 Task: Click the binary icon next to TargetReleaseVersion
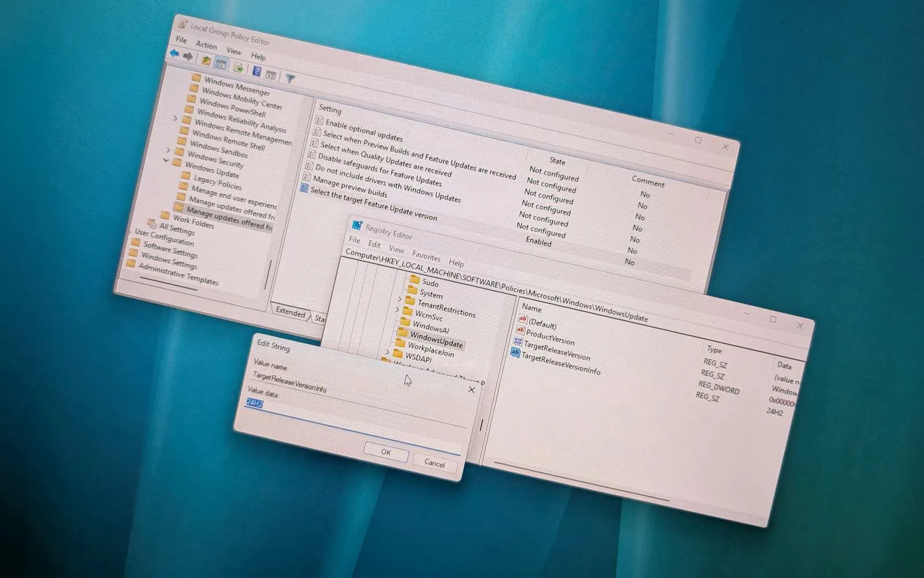(517, 341)
